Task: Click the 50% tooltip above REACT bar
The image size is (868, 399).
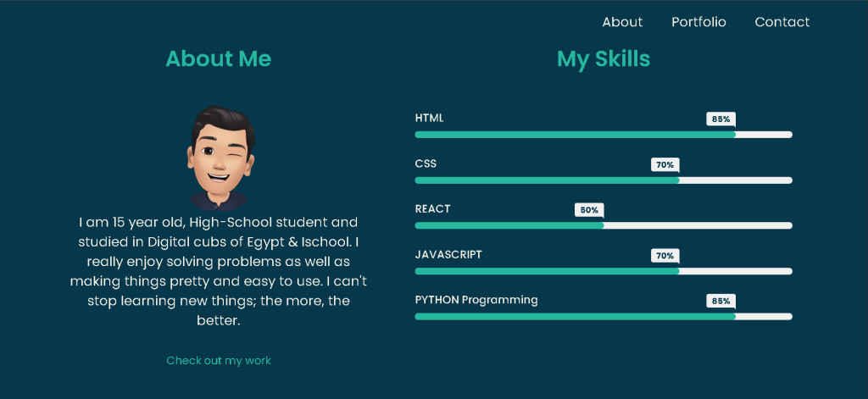Action: (589, 210)
